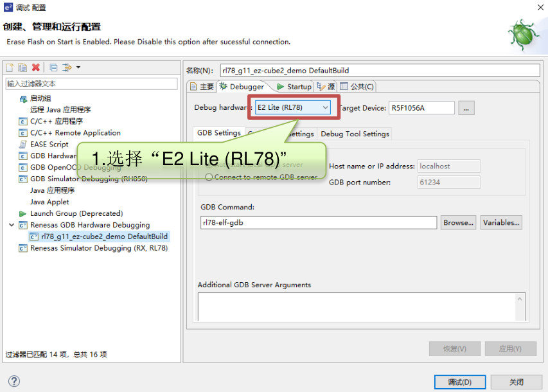Click the filter configurations icon
This screenshot has width=548, height=392.
click(67, 67)
